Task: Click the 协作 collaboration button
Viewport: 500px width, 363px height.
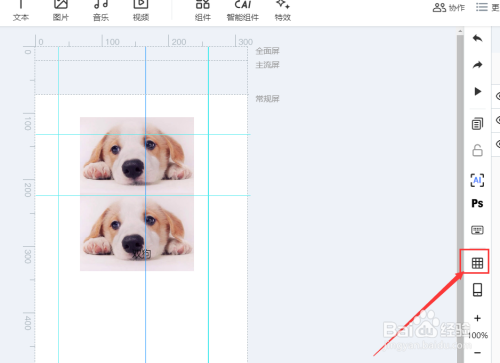Action: [x=449, y=7]
